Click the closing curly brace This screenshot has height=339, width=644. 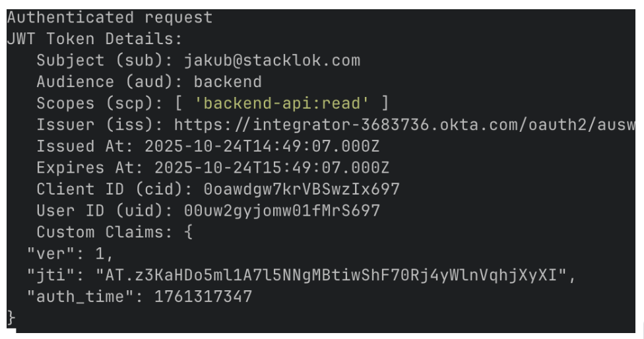11,317
